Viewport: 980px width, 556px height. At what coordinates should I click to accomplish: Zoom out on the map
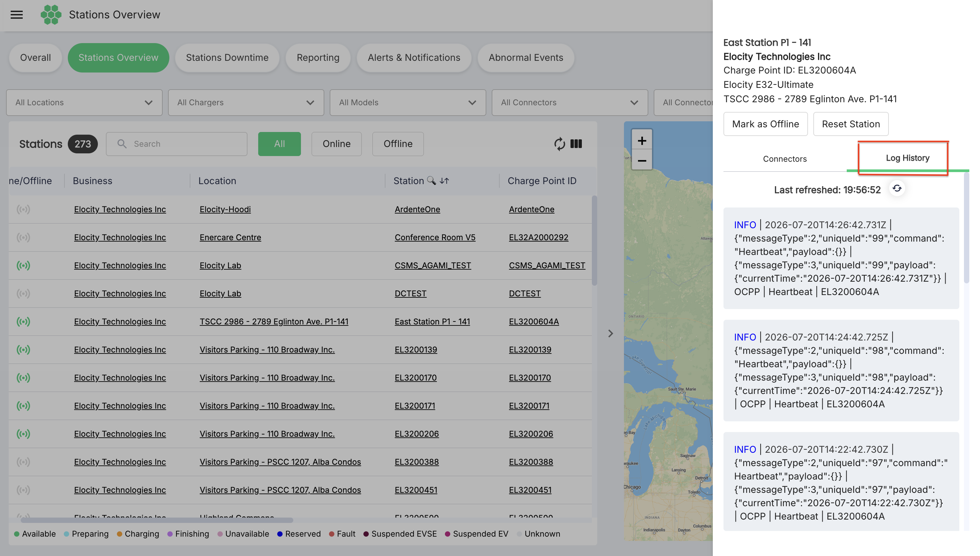642,161
